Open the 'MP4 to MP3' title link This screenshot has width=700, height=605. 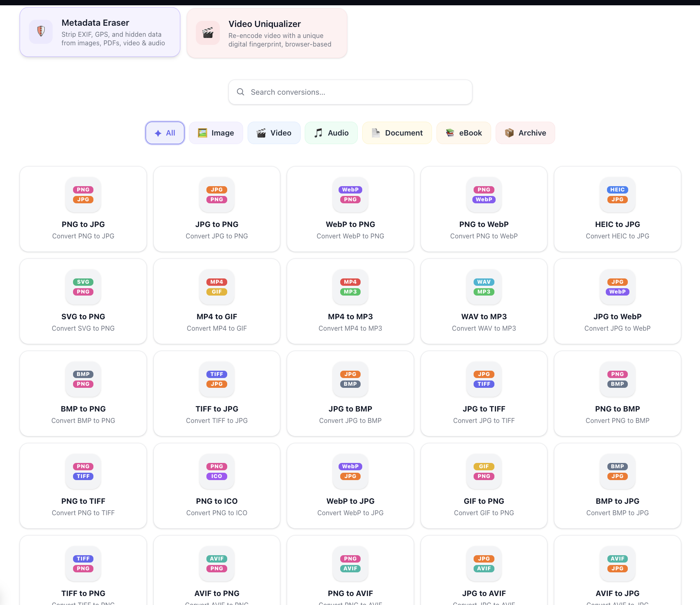click(x=350, y=317)
